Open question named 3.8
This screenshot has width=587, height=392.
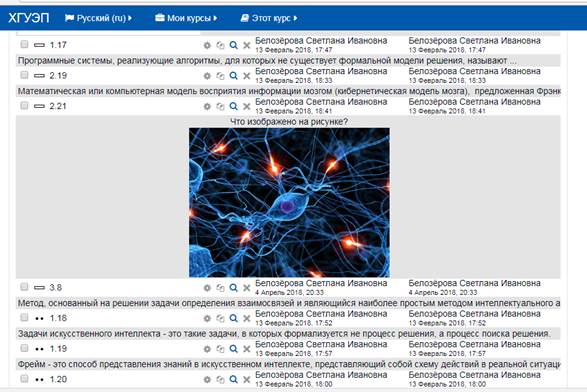(x=56, y=288)
